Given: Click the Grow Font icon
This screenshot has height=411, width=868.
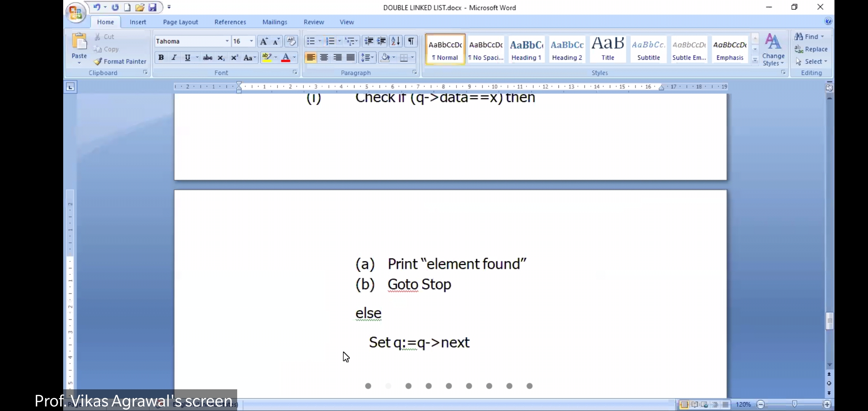Looking at the screenshot, I should point(263,41).
